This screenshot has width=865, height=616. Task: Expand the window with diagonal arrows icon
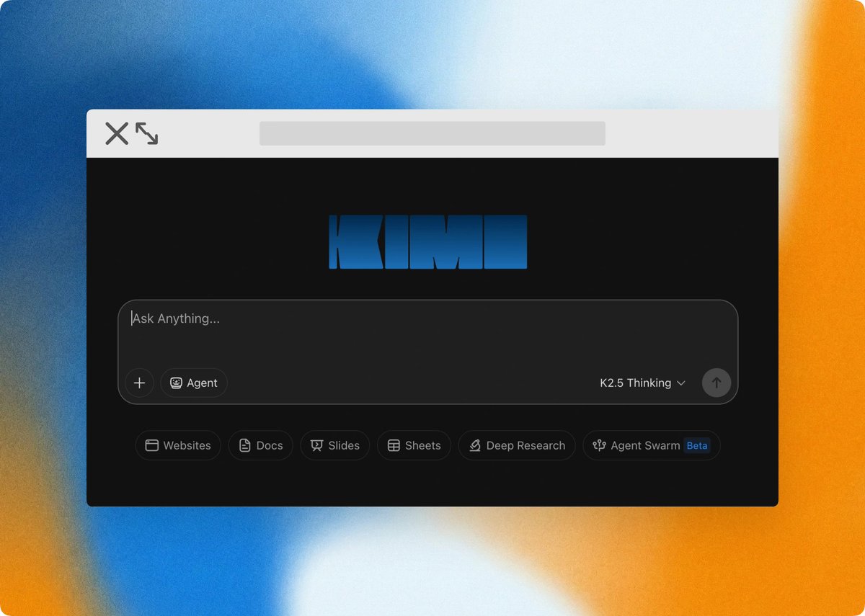[147, 133]
